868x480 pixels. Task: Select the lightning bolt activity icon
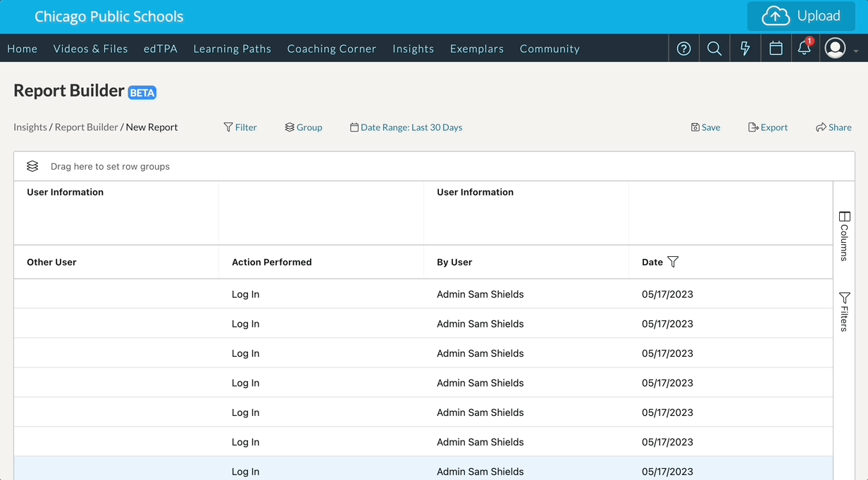pos(745,48)
